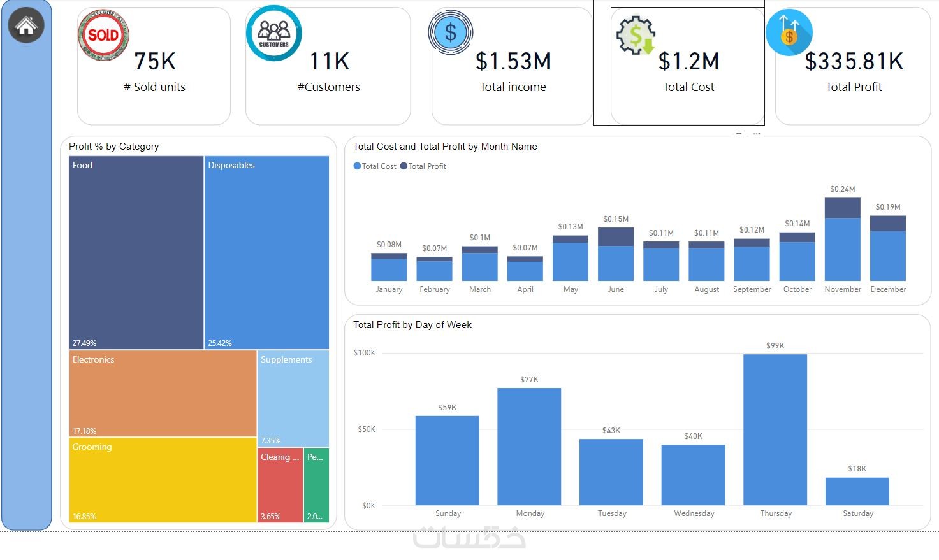This screenshot has height=560, width=939.
Task: Click the blue dollar coin income icon
Action: point(451,32)
